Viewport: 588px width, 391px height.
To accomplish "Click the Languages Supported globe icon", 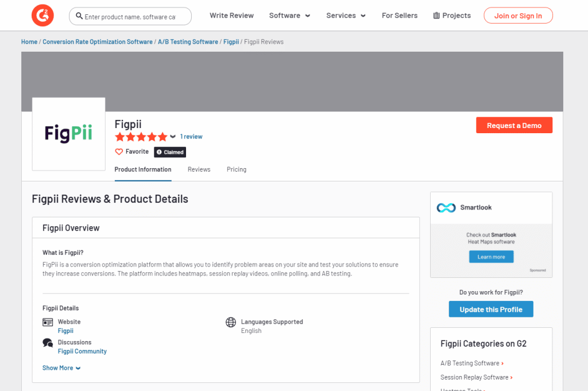I will point(231,322).
